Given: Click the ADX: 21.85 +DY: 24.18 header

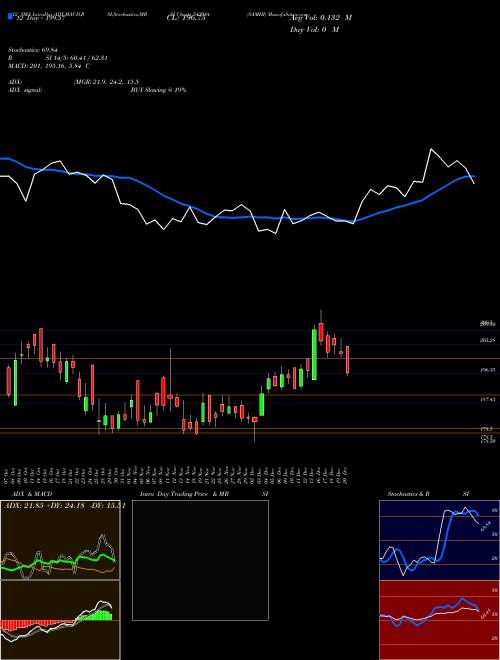Looking at the screenshot, I should [65, 506].
